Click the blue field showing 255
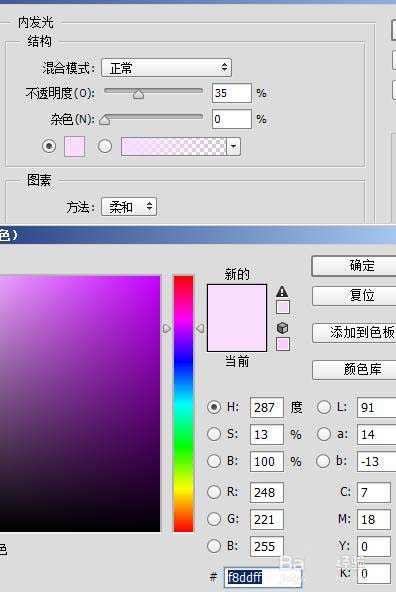 [x=267, y=546]
